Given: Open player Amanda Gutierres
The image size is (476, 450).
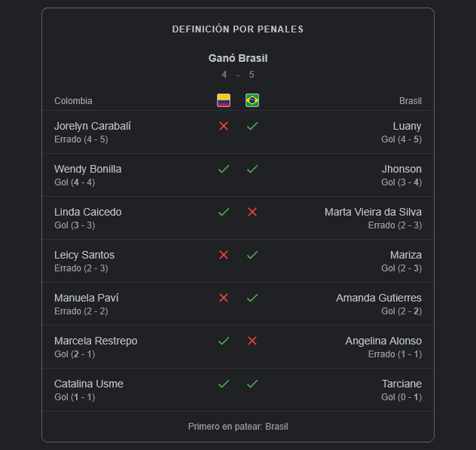Looking at the screenshot, I should (379, 298).
